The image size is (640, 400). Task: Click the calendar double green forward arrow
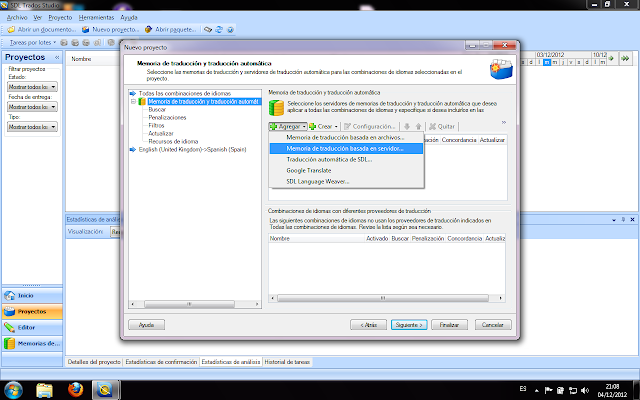click(625, 58)
